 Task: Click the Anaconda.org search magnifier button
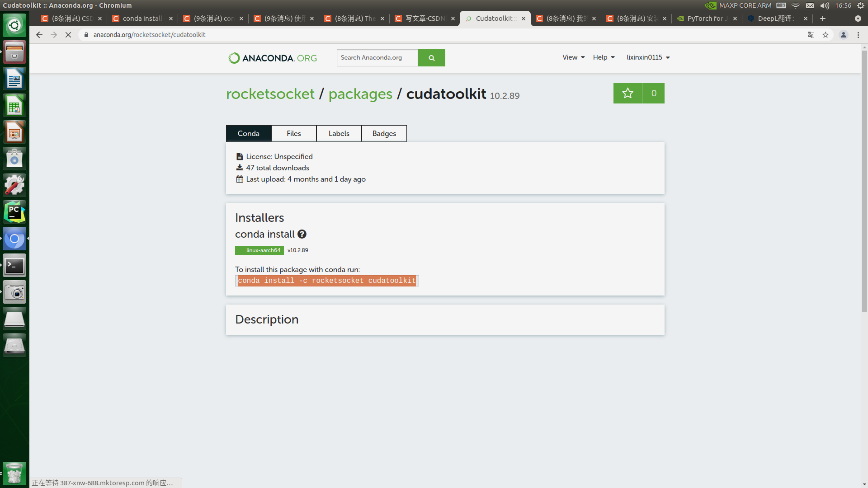431,57
